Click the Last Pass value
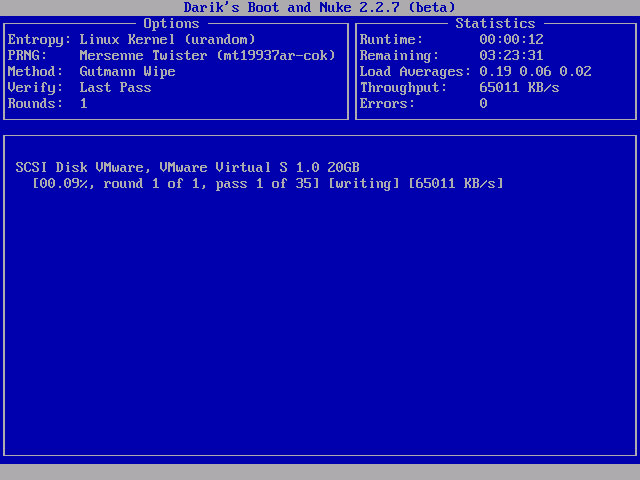 tap(116, 87)
